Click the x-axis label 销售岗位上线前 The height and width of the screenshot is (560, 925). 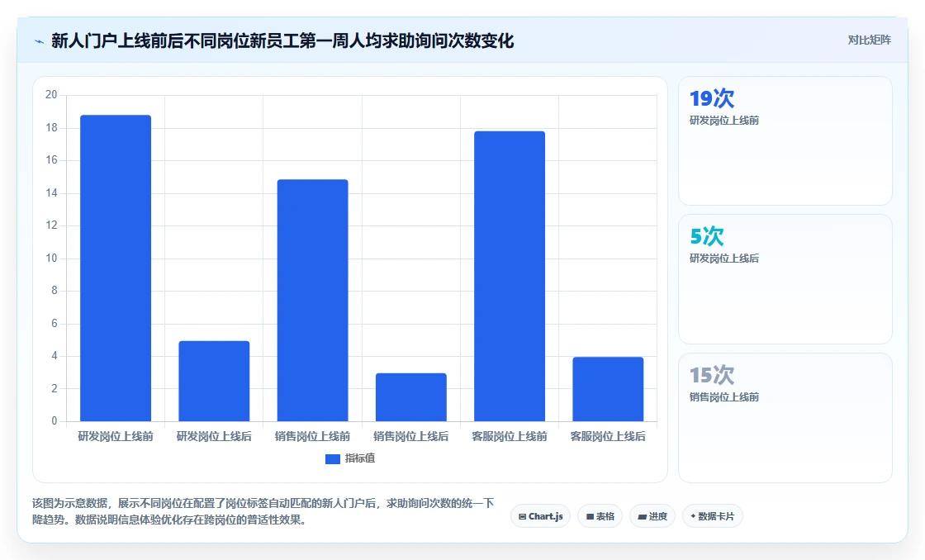pyautogui.click(x=313, y=437)
